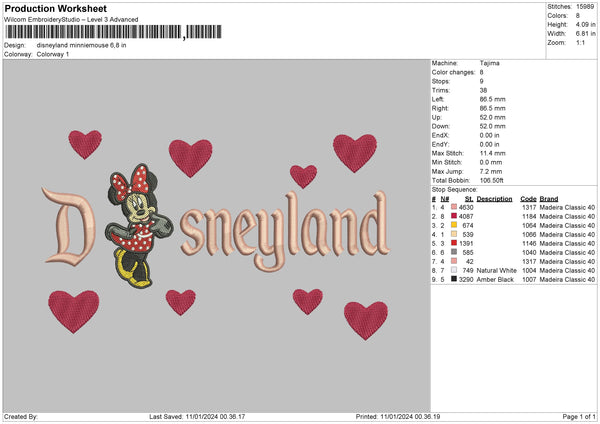The image size is (600, 424).
Task: Click 'Page 1 of 1' in the footer
Action: coord(579,416)
